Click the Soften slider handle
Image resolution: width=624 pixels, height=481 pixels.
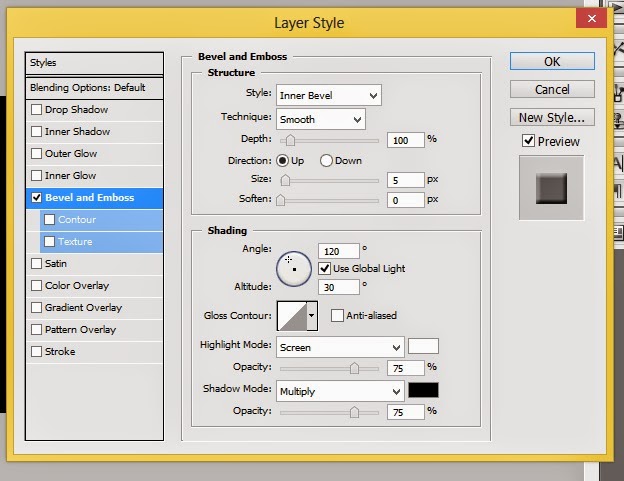coord(281,200)
